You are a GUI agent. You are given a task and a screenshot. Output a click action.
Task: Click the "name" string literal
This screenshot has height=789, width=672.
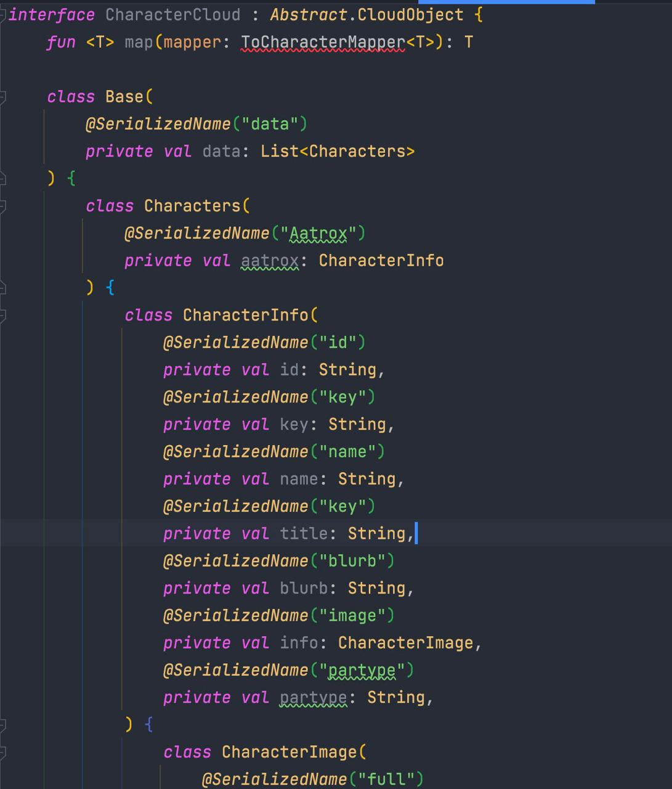[x=347, y=452]
